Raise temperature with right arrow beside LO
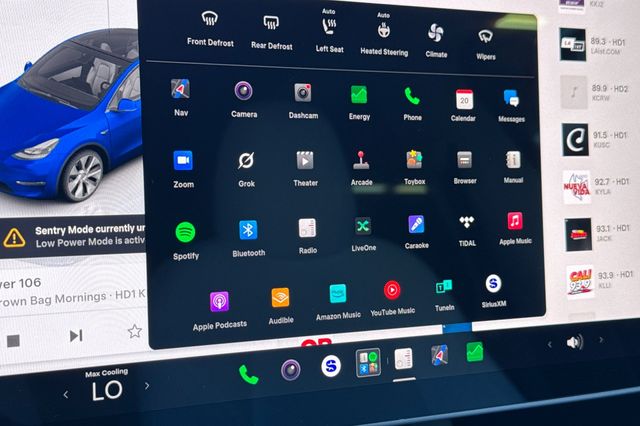Screen dimensions: 640x426 [147, 386]
